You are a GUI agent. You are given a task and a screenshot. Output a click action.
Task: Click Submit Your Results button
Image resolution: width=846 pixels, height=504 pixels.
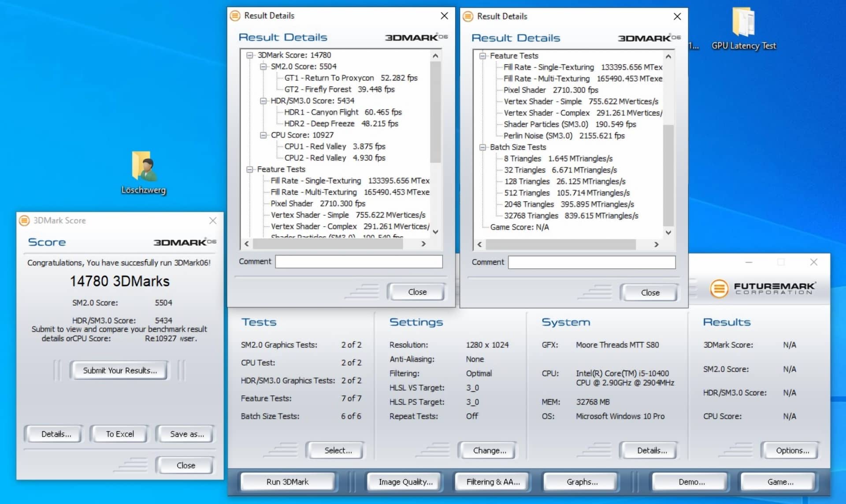(x=119, y=371)
